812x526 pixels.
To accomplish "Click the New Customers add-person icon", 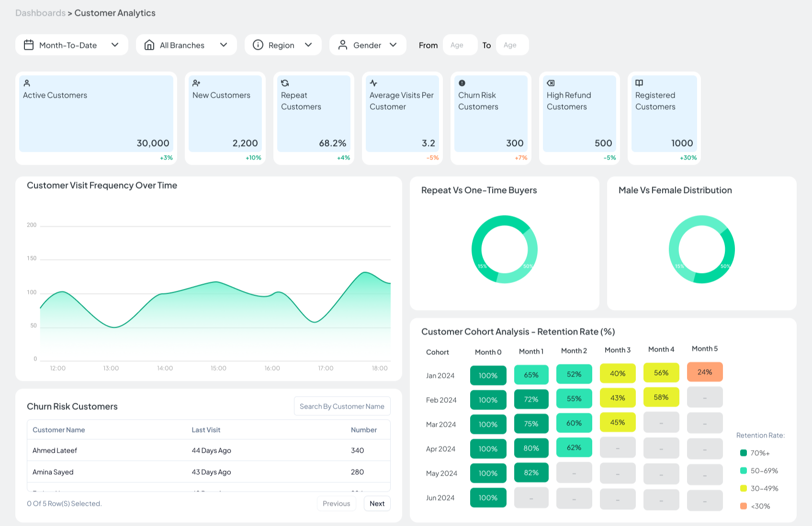I will point(196,83).
